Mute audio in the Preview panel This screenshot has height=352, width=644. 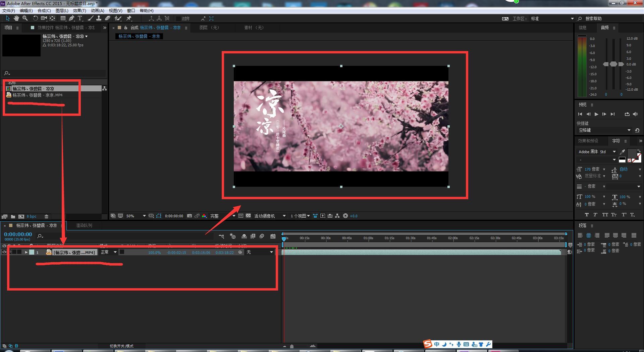635,114
